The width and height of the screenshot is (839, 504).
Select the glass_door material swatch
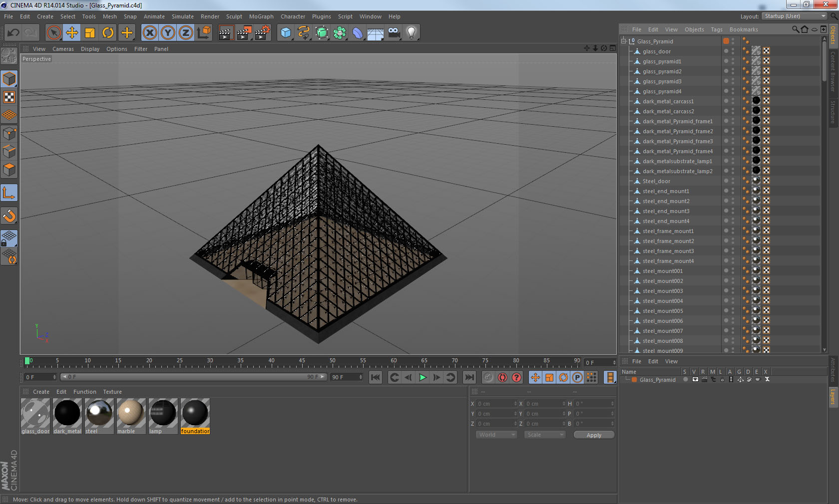(35, 416)
